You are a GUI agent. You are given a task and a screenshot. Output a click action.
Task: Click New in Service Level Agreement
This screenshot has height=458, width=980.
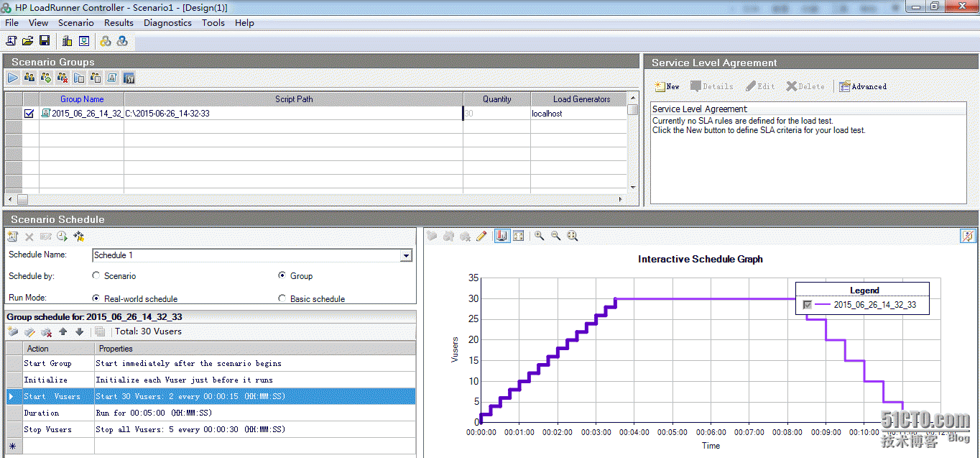[x=667, y=86]
